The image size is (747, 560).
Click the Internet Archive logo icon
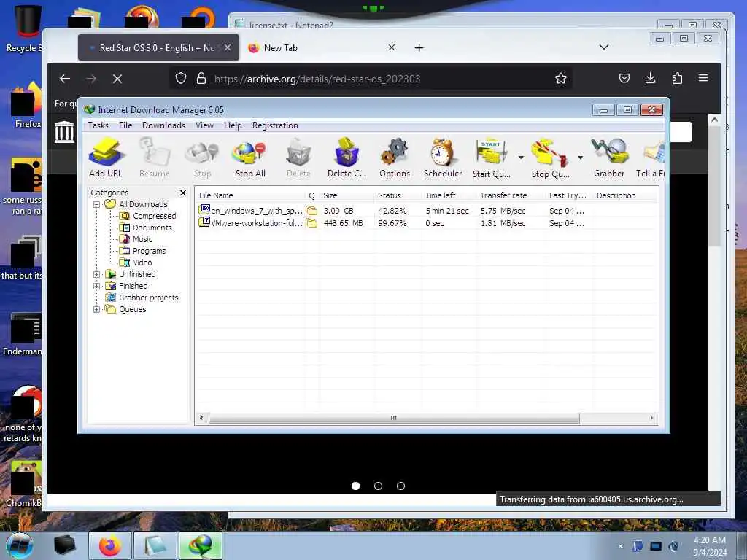pyautogui.click(x=64, y=132)
